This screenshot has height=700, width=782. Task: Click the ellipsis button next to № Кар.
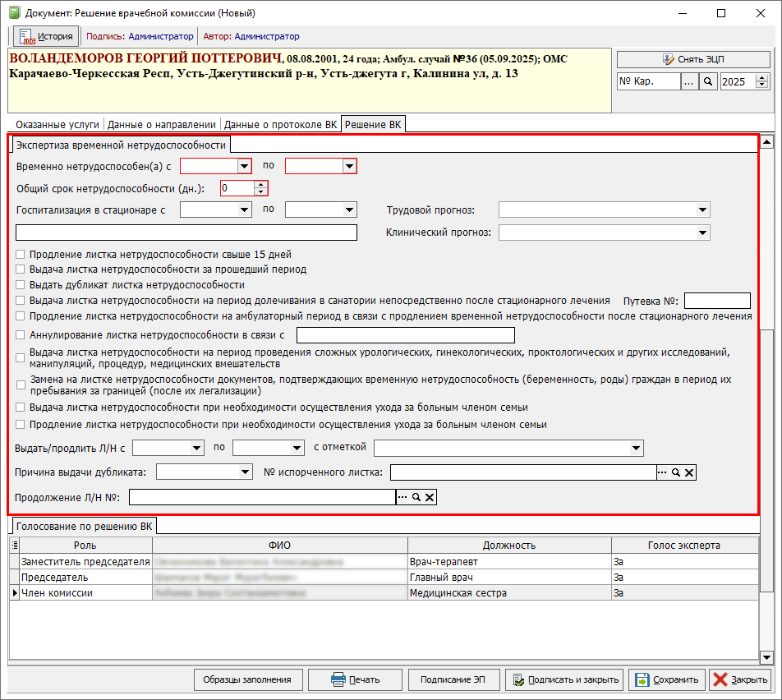point(688,81)
